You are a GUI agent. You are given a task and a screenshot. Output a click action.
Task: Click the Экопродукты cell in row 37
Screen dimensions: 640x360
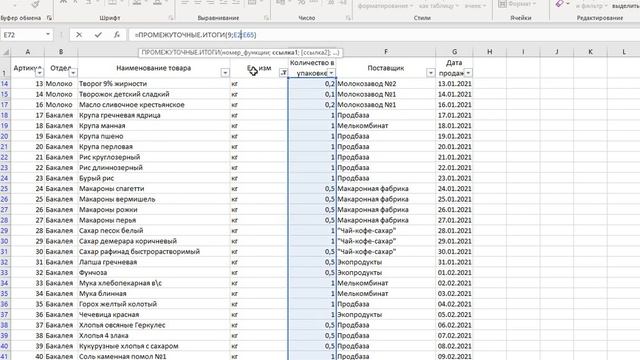coord(386,315)
